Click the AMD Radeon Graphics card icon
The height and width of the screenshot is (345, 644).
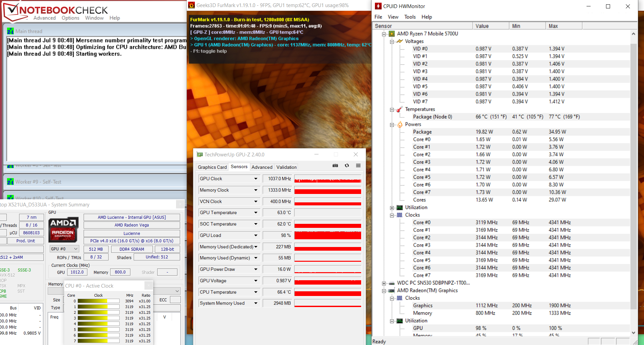point(391,291)
